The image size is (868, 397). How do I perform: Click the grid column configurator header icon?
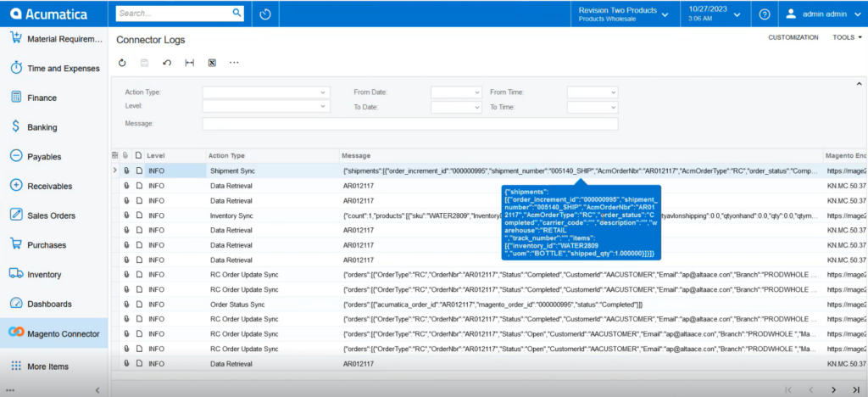(115, 155)
